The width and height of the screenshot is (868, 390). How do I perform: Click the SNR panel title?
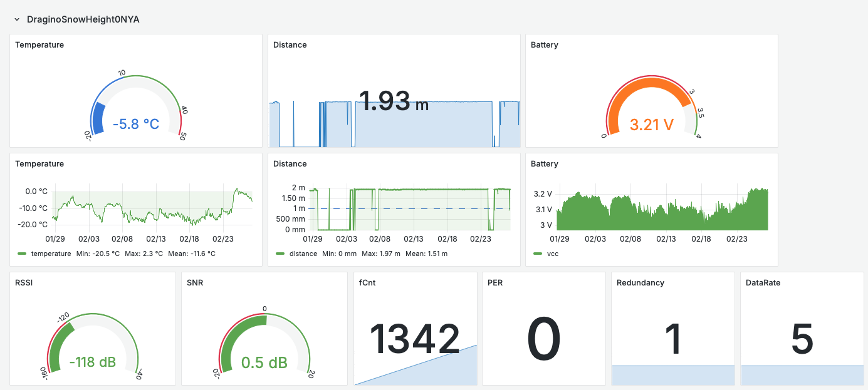pyautogui.click(x=195, y=283)
